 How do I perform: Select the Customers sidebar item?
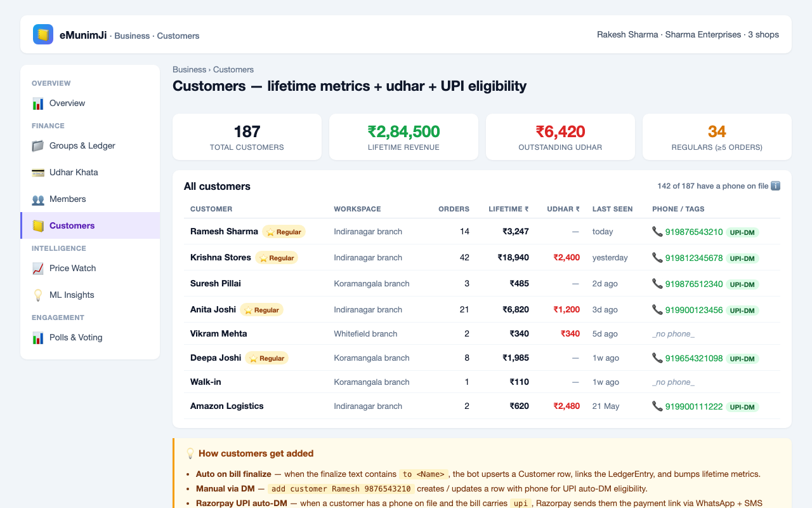tap(90, 225)
